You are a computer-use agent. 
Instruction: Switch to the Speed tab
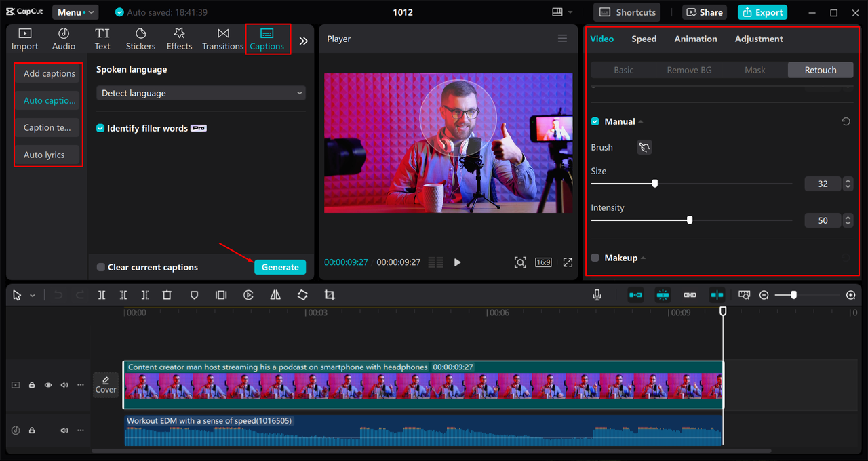coord(644,39)
